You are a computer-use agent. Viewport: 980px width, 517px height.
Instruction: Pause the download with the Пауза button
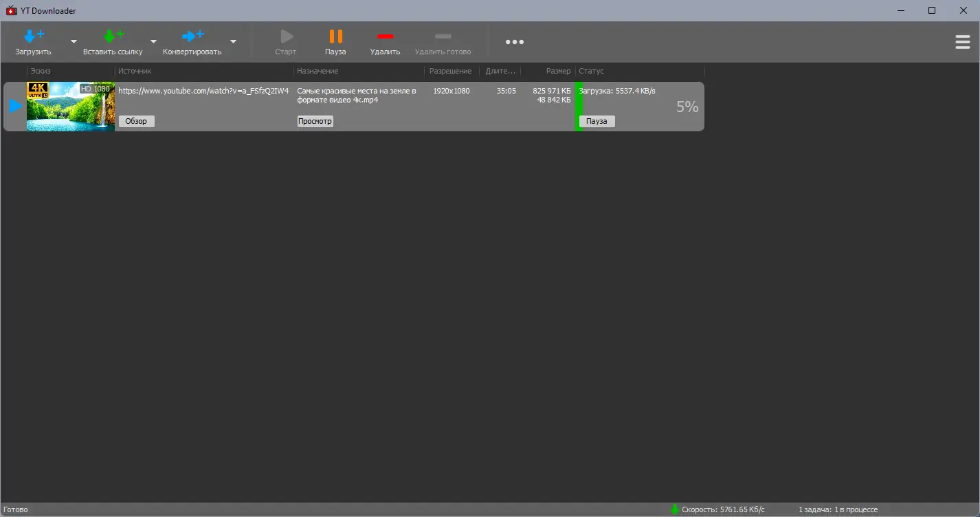(596, 121)
